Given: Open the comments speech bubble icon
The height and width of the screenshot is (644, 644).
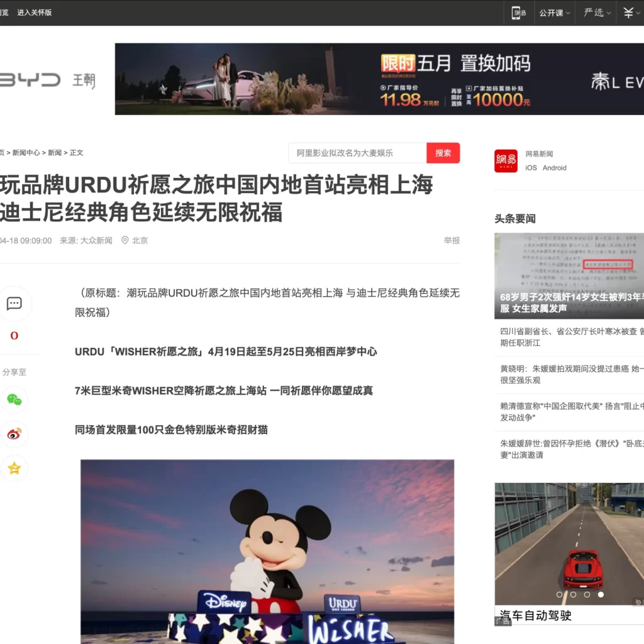Looking at the screenshot, I should point(14,304).
